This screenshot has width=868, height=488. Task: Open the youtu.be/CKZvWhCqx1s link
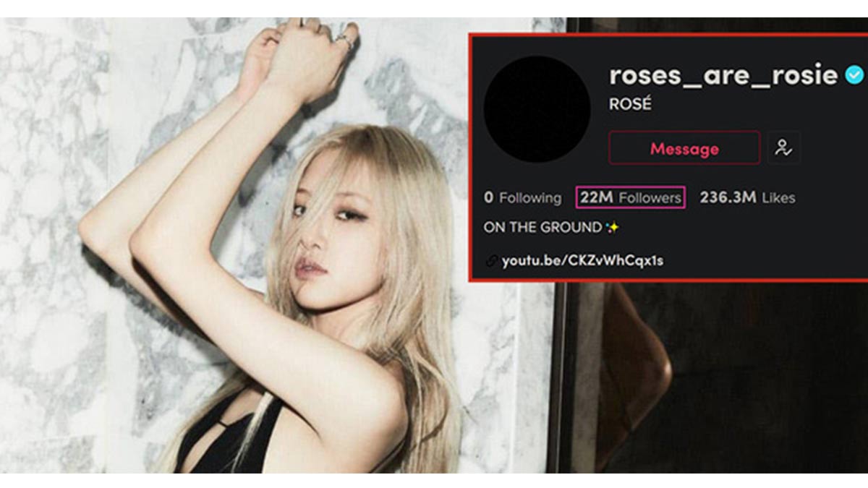pos(582,260)
